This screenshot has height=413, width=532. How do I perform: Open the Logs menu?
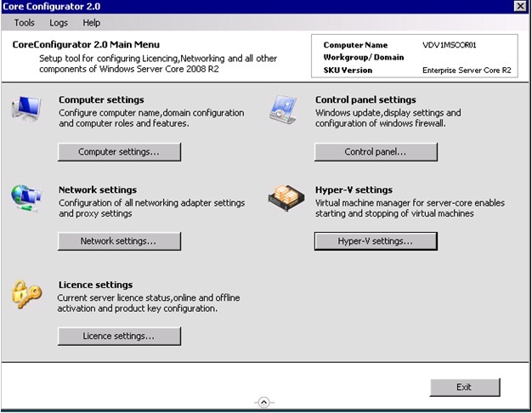coord(59,23)
